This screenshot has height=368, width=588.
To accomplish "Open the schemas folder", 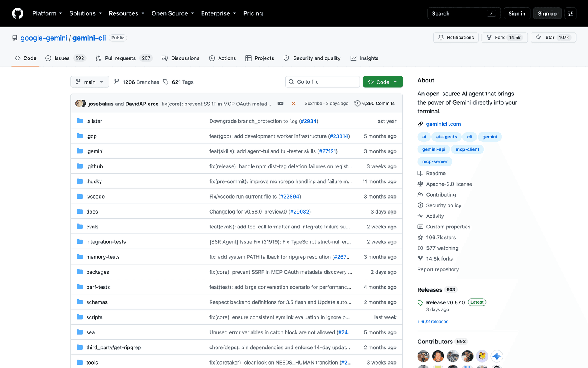I will [x=97, y=302].
